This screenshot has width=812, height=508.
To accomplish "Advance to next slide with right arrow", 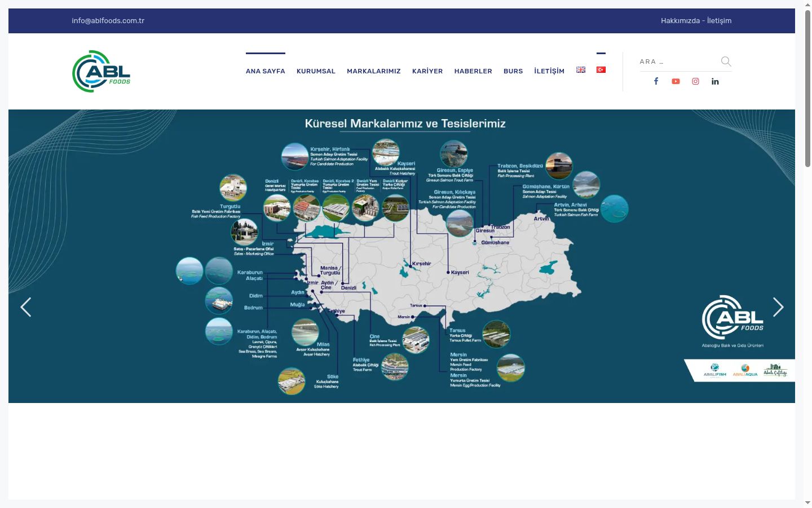I will point(778,307).
